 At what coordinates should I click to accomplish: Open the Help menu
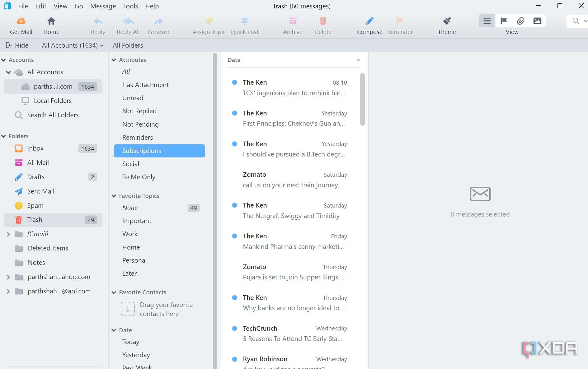pyautogui.click(x=152, y=6)
